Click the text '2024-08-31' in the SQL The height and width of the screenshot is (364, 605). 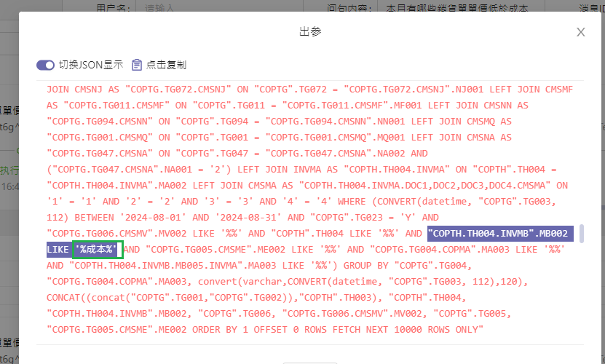pyautogui.click(x=248, y=218)
